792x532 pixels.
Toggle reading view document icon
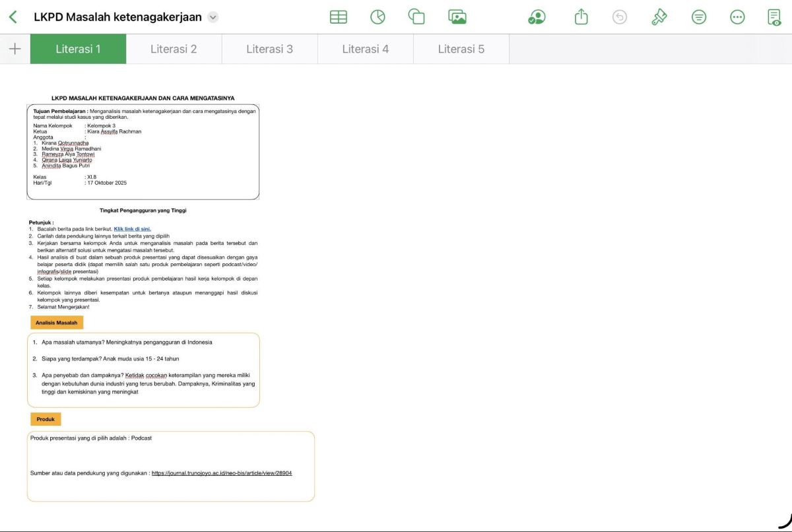(774, 17)
